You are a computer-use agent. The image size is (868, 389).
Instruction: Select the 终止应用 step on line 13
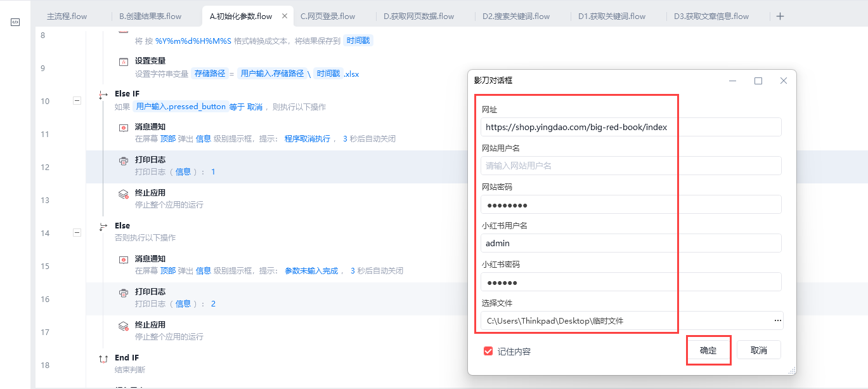276,200
